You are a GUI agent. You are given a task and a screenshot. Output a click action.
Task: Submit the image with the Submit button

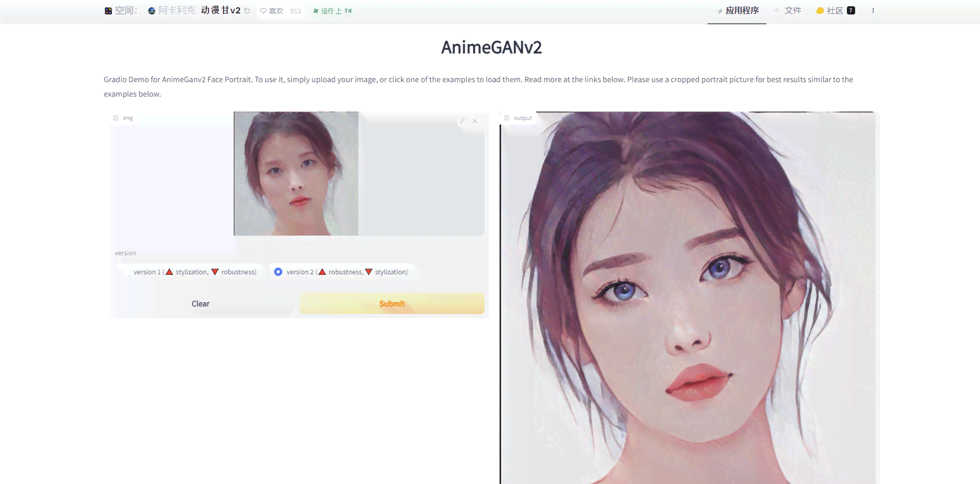(x=392, y=304)
